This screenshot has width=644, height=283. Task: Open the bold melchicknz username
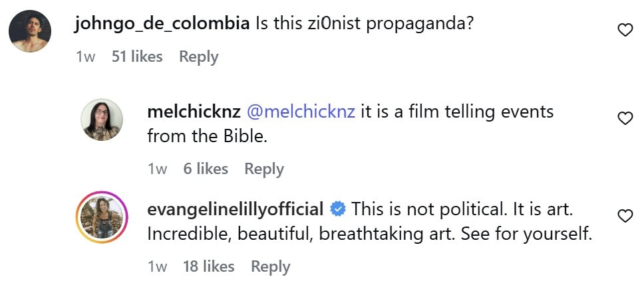pos(194,112)
